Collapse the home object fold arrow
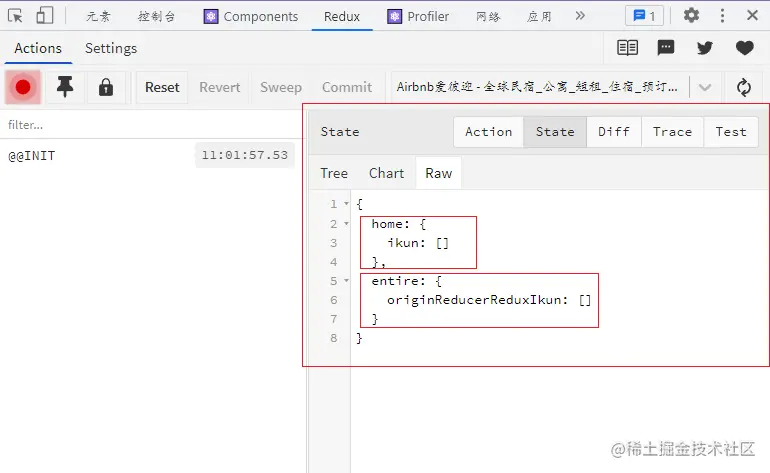The width and height of the screenshot is (770, 473). tap(346, 224)
